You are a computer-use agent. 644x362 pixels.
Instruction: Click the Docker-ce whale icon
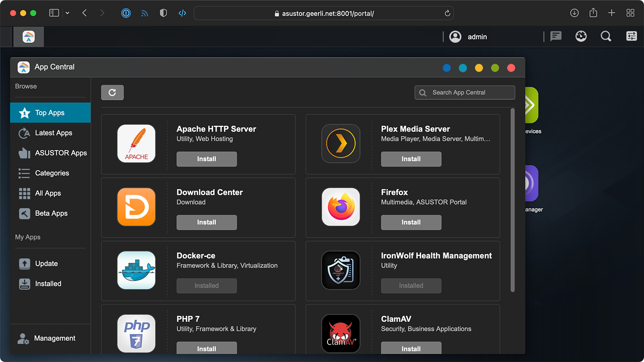click(x=136, y=271)
